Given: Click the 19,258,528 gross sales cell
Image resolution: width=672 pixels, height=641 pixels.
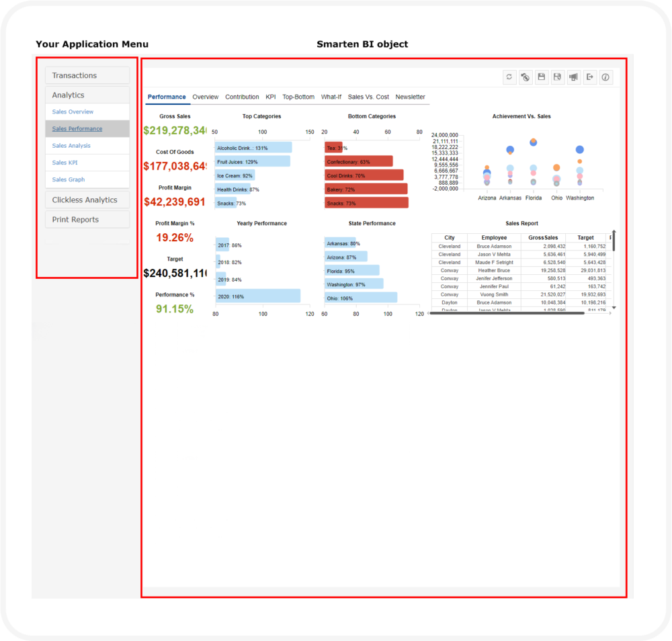Looking at the screenshot, I should click(x=544, y=270).
